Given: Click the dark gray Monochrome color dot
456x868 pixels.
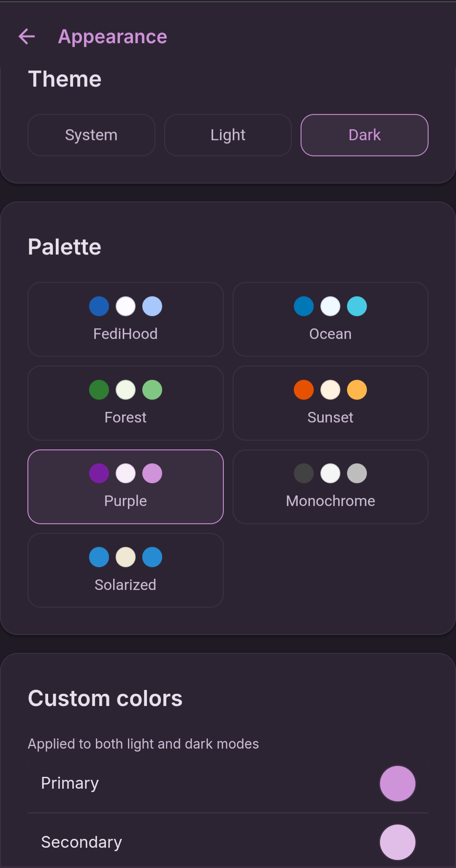Looking at the screenshot, I should 304,473.
